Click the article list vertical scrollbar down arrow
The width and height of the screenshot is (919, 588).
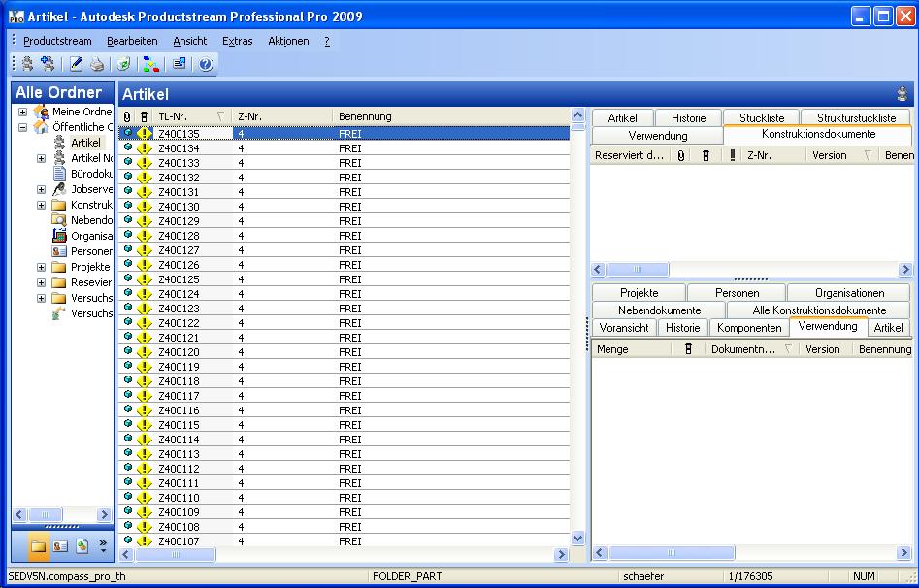[577, 538]
